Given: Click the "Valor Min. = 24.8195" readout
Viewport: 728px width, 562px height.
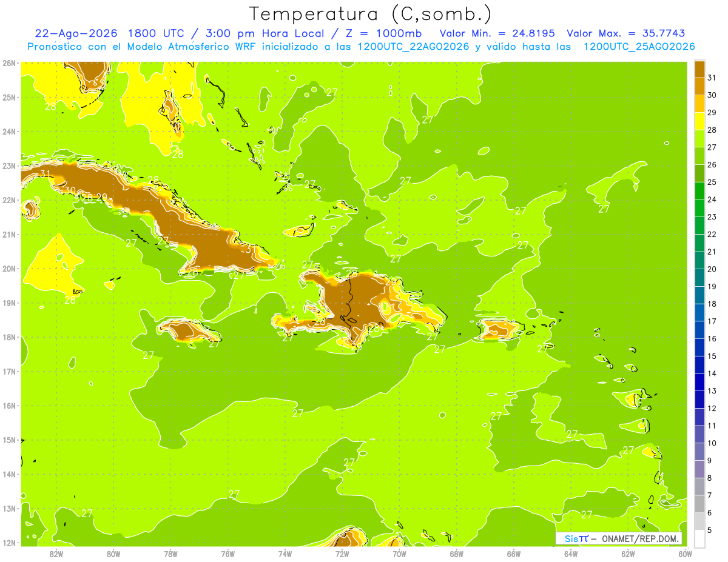Looking at the screenshot, I should click(x=497, y=33).
